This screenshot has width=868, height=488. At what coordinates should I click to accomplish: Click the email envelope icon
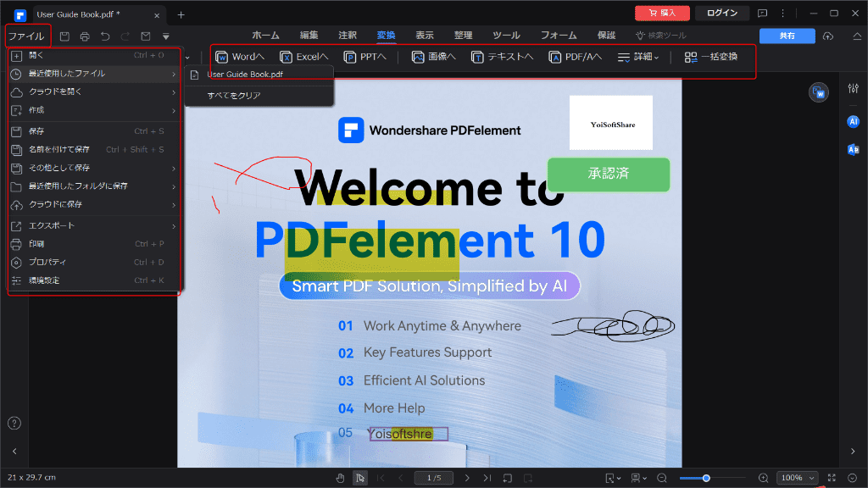point(146,36)
